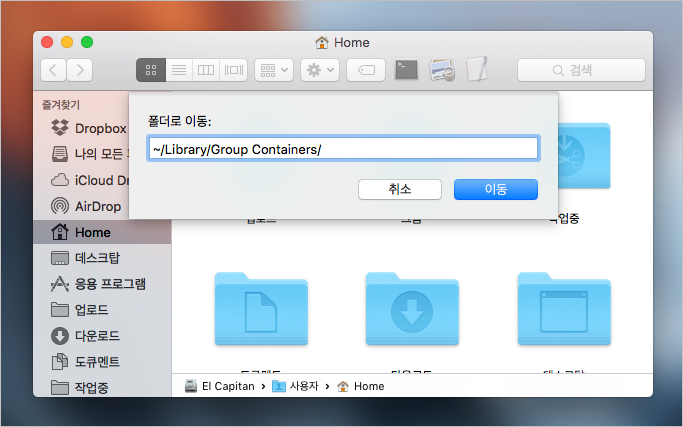Minimize the Finder window with yellow button
683x427 pixels.
coord(67,42)
